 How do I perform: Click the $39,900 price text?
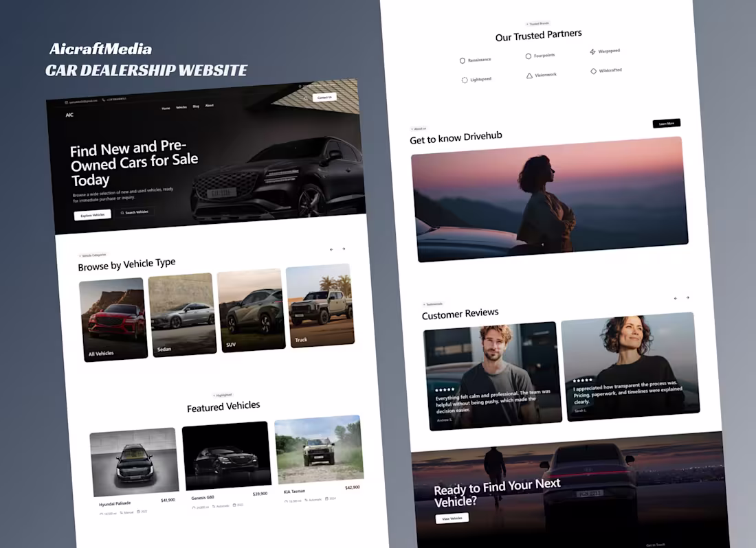coord(260,494)
